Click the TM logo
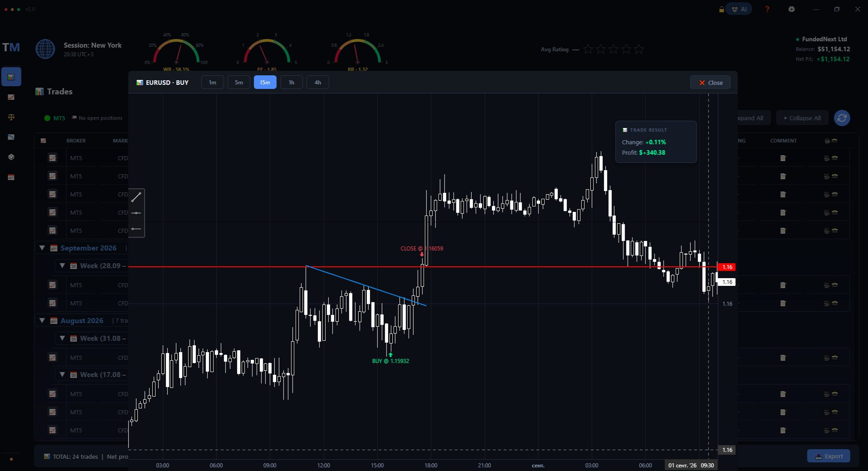Screen dimensions: 868x471 (x=11, y=47)
